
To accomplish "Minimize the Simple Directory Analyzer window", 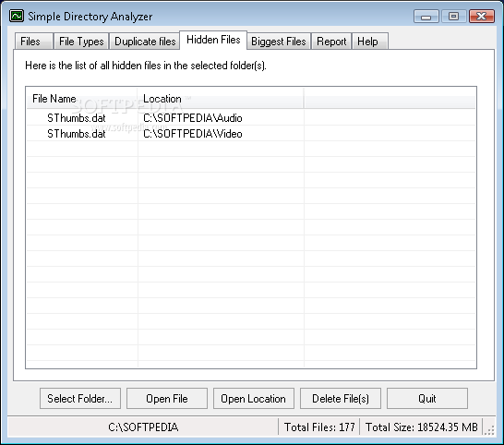I will tap(426, 16).
